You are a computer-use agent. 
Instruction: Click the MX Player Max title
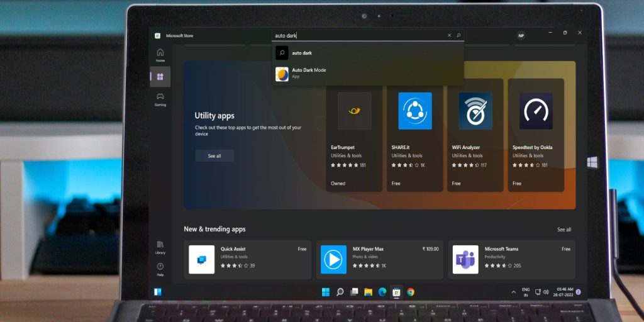[368, 249]
